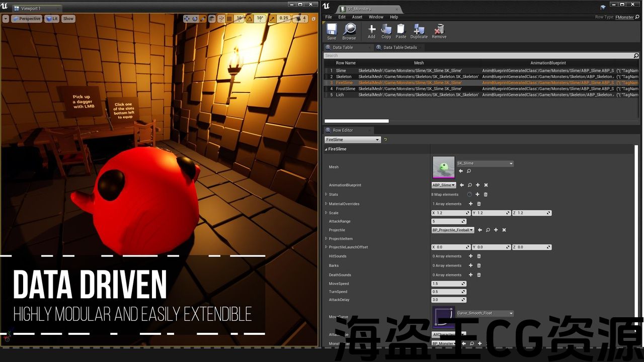Add element to MaterialOverrides array

[x=470, y=204]
